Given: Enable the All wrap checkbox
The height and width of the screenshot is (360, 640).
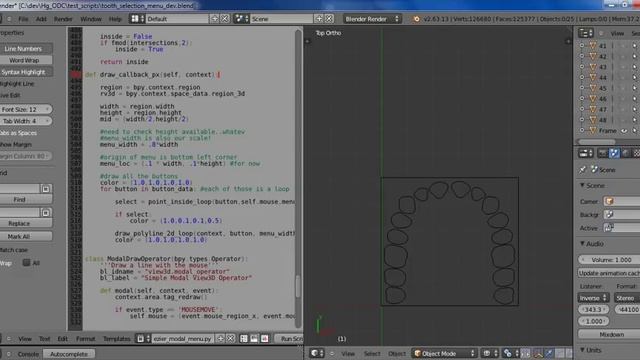Looking at the screenshot, I should point(27,263).
